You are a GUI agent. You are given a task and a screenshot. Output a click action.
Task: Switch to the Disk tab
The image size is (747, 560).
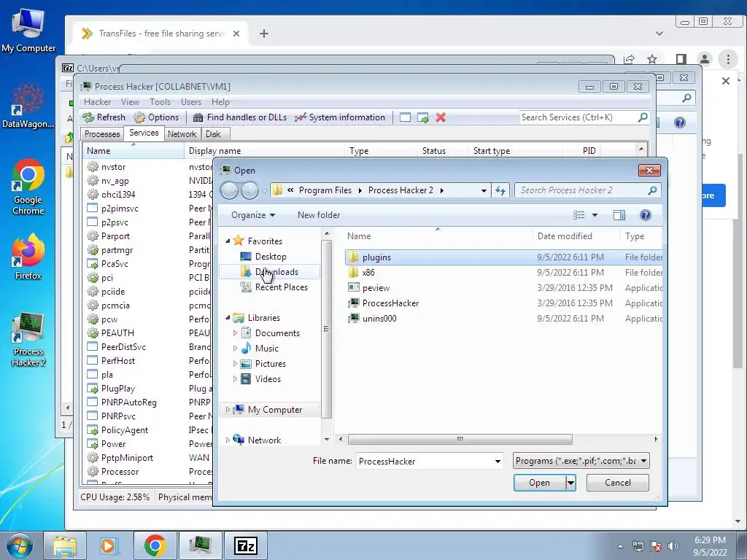(213, 134)
